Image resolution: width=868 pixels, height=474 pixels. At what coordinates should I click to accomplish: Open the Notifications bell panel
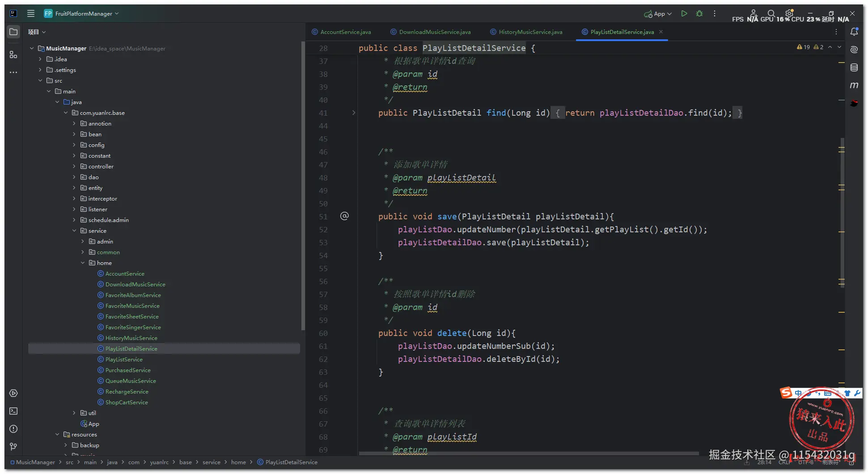tap(854, 32)
